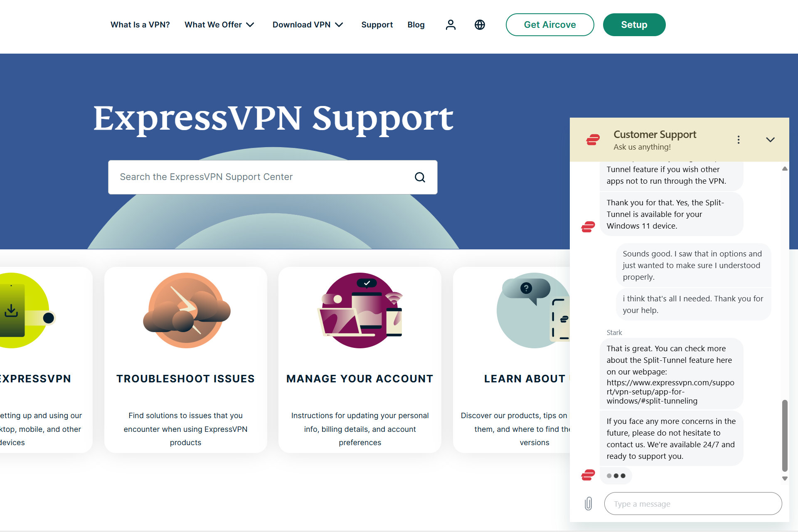Click the globe/language icon in navbar
This screenshot has width=798, height=532.
tap(480, 25)
